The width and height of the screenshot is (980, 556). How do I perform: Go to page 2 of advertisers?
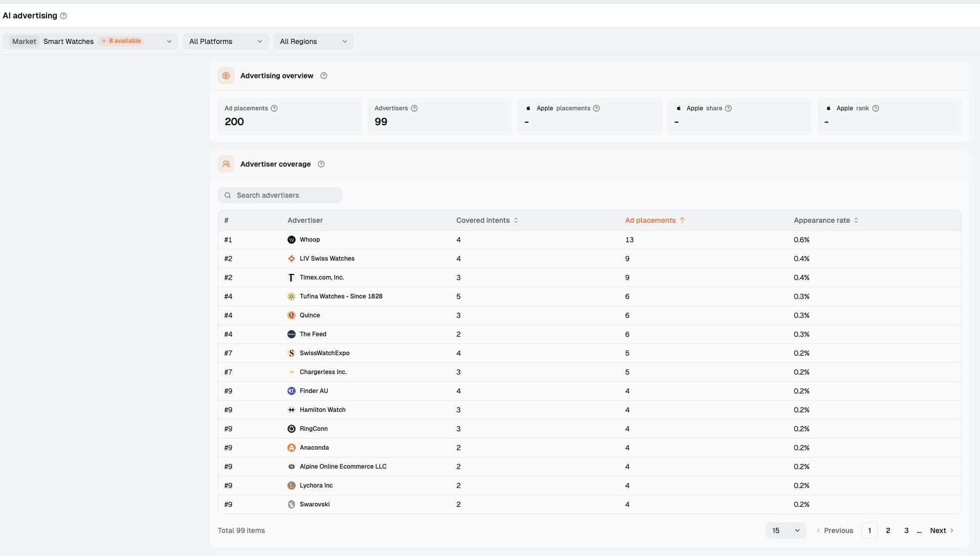click(x=888, y=530)
